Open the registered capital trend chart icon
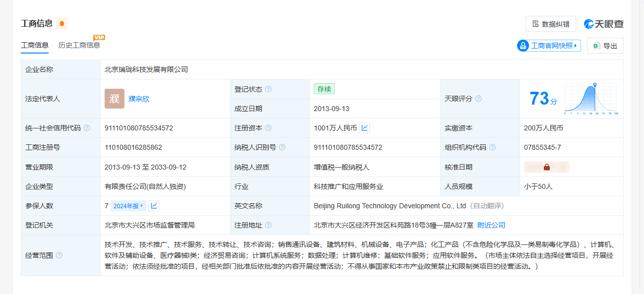The height and width of the screenshot is (294, 644). [x=364, y=128]
